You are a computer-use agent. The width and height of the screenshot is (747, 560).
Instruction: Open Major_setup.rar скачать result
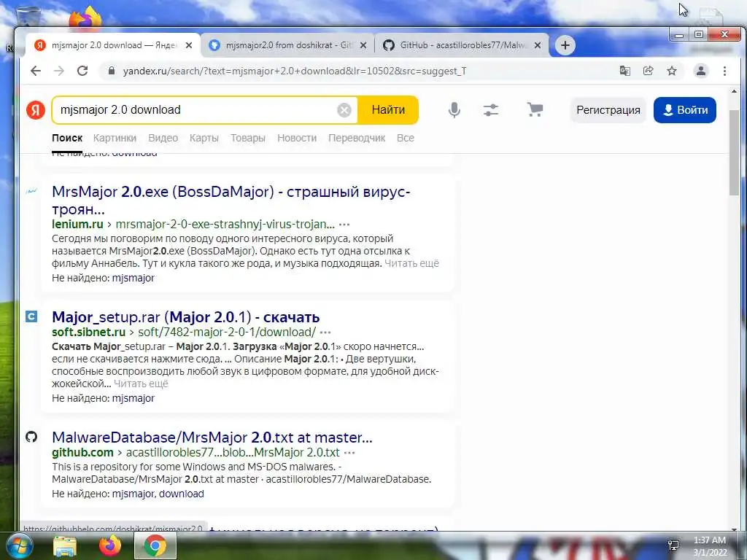[x=186, y=317]
